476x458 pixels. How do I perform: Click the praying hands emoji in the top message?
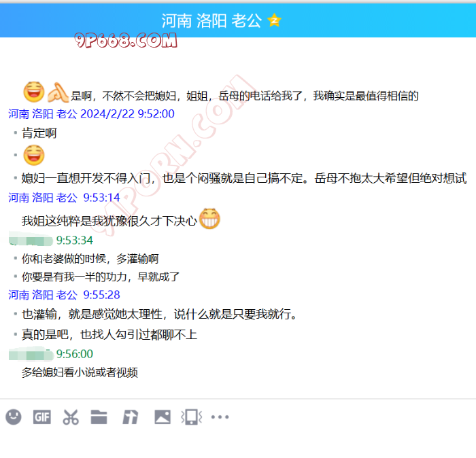(57, 91)
